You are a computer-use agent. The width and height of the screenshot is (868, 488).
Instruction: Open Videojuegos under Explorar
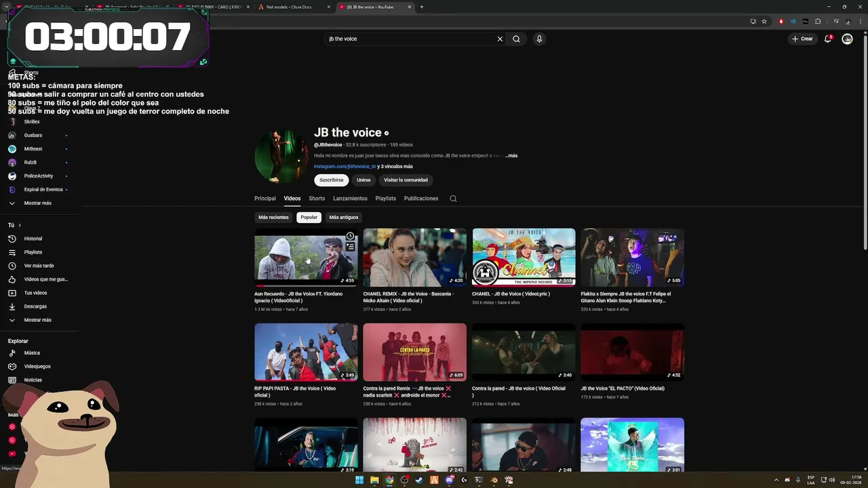coord(38,366)
